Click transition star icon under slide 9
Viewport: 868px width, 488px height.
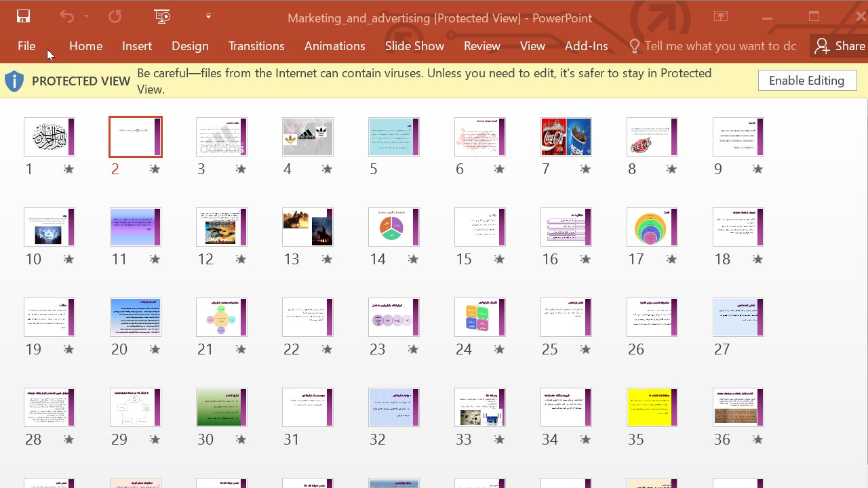(x=757, y=169)
